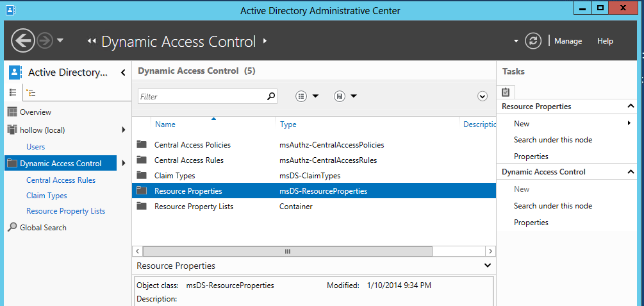The image size is (644, 306).
Task: Expand the hollow (local) node arrow
Action: click(123, 130)
